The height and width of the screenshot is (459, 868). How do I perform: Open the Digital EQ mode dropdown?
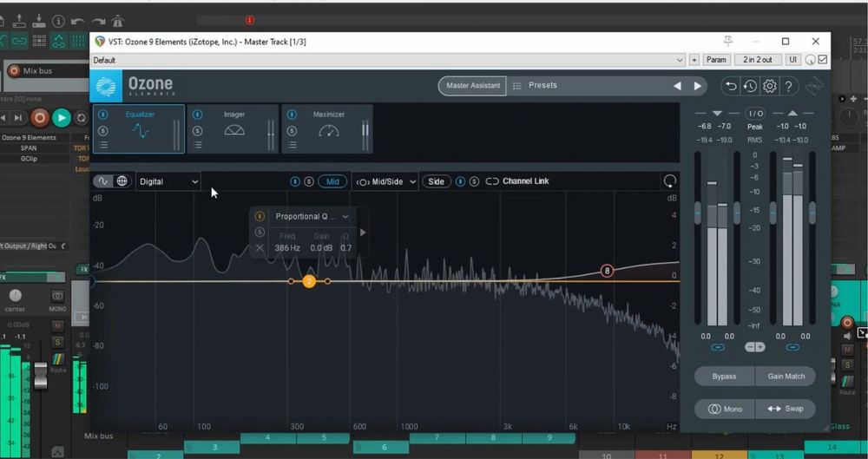pos(168,181)
